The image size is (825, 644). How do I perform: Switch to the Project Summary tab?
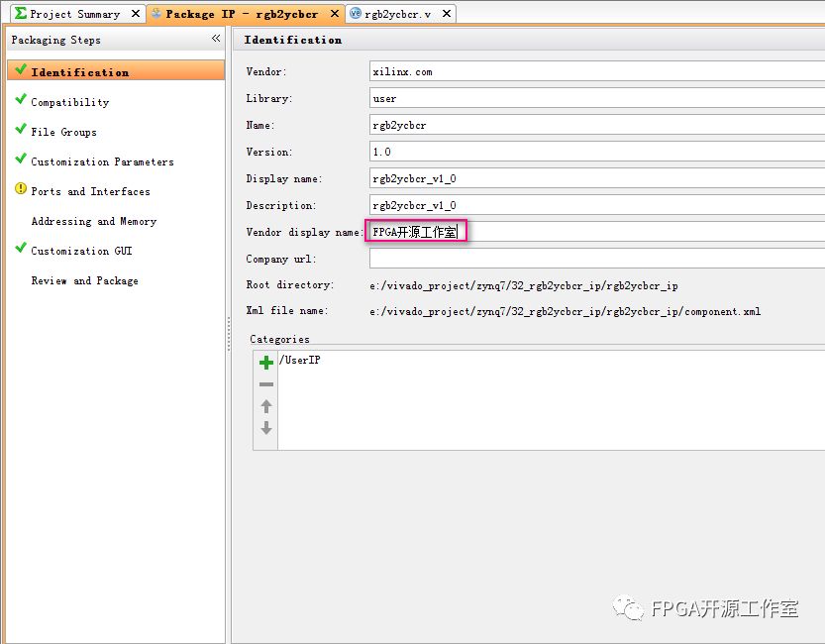tap(73, 14)
